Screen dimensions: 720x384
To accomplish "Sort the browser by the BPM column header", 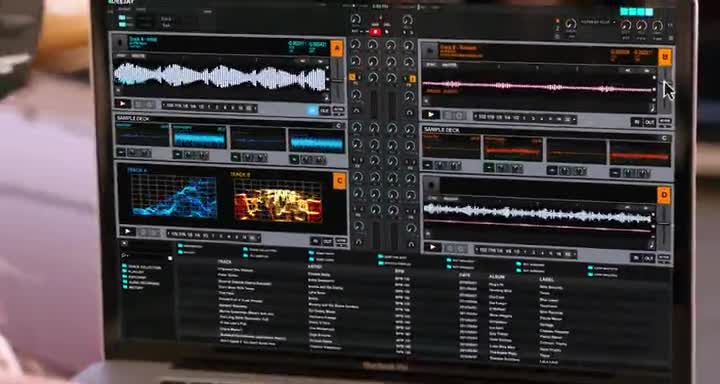I will [399, 271].
